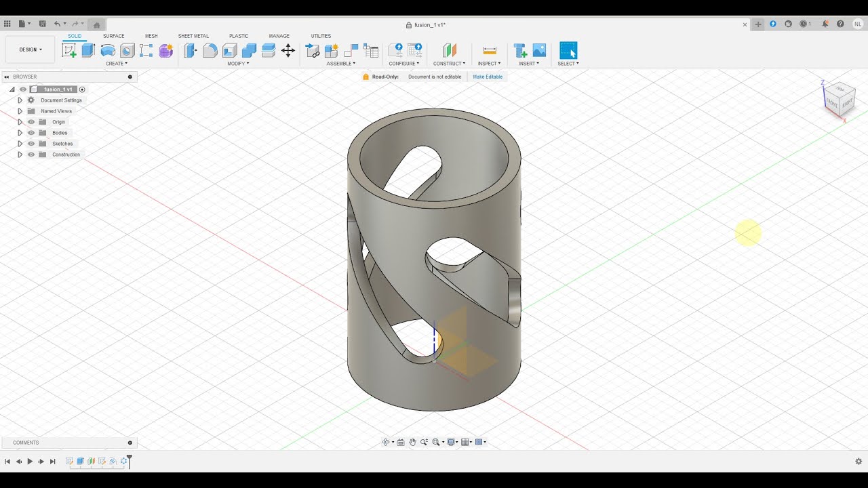Select the New Component tool

tap(332, 50)
